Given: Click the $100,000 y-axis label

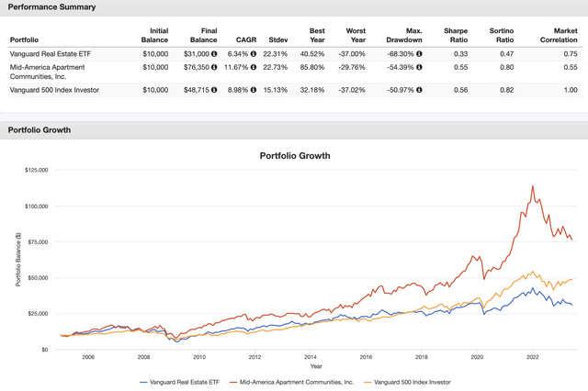Looking at the screenshot, I should (x=37, y=206).
